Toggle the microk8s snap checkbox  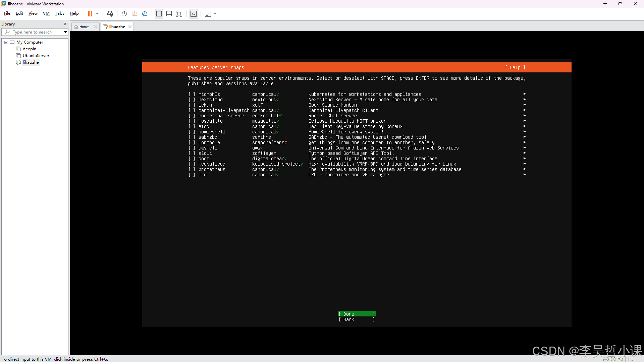pyautogui.click(x=192, y=94)
